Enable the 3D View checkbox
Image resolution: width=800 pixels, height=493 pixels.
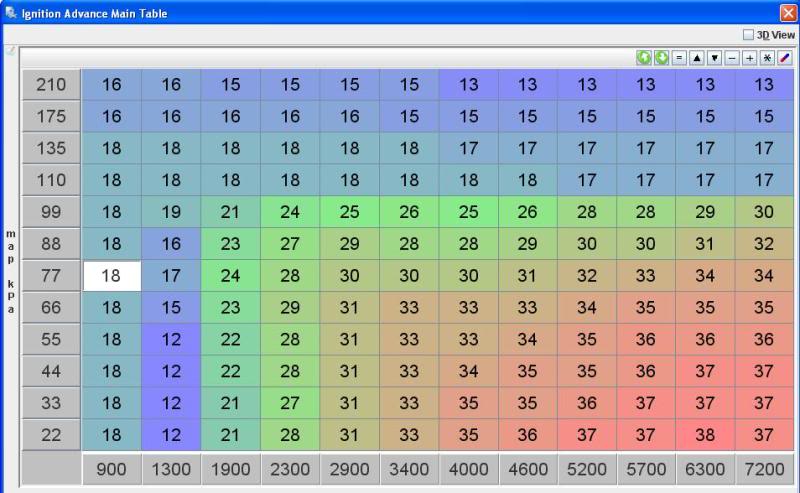748,35
